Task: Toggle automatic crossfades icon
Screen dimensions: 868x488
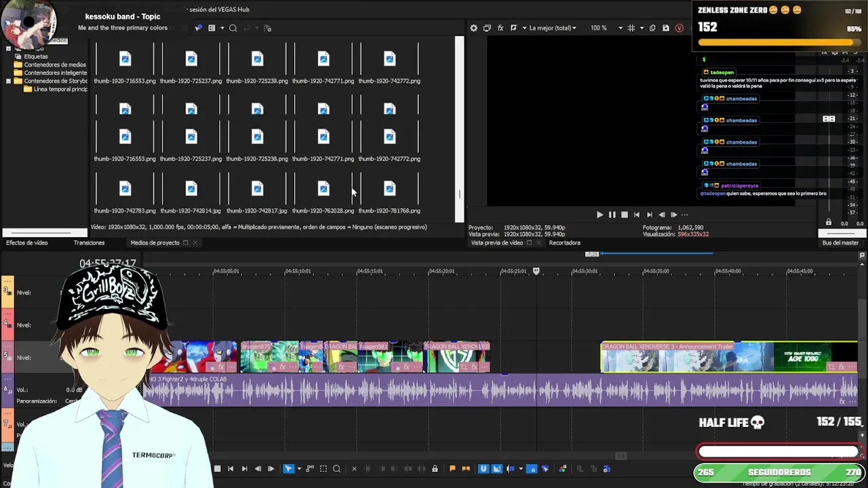Action: pyautogui.click(x=496, y=468)
